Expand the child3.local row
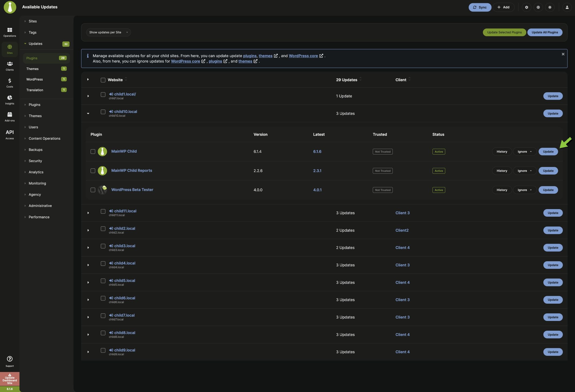This screenshot has height=392, width=575. [x=88, y=248]
